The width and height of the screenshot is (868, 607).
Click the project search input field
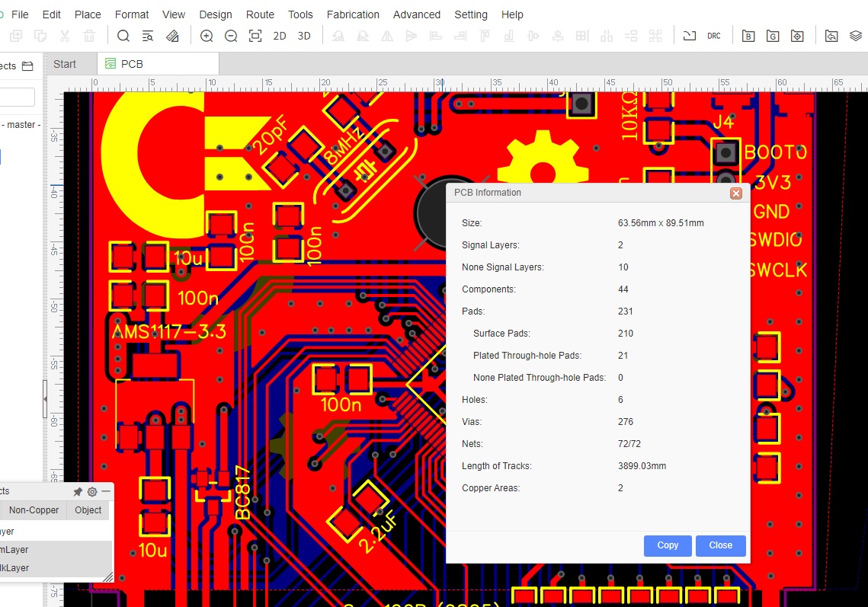coord(17,97)
